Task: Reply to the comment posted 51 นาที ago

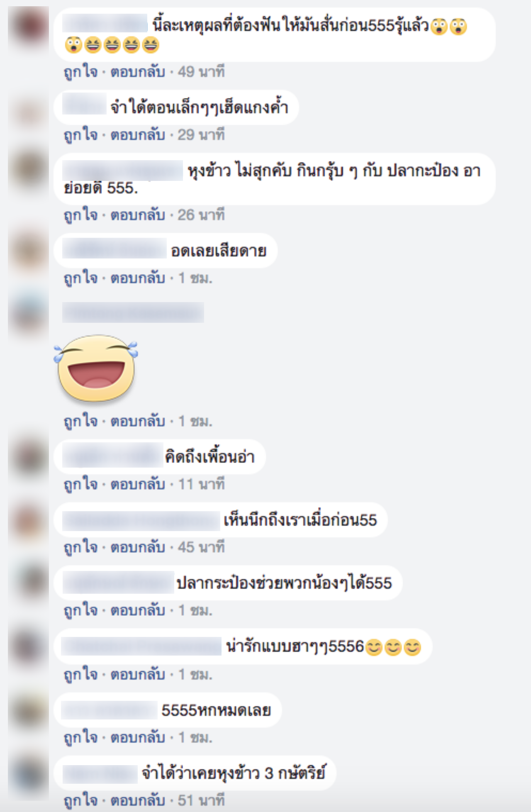Action: click(138, 800)
